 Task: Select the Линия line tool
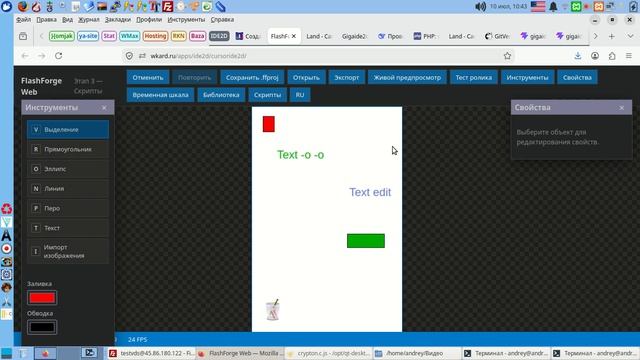(x=68, y=189)
